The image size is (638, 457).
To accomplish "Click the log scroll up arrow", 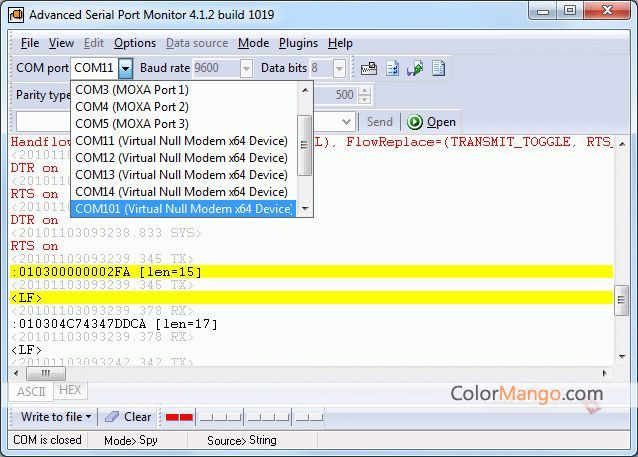I will [x=622, y=143].
